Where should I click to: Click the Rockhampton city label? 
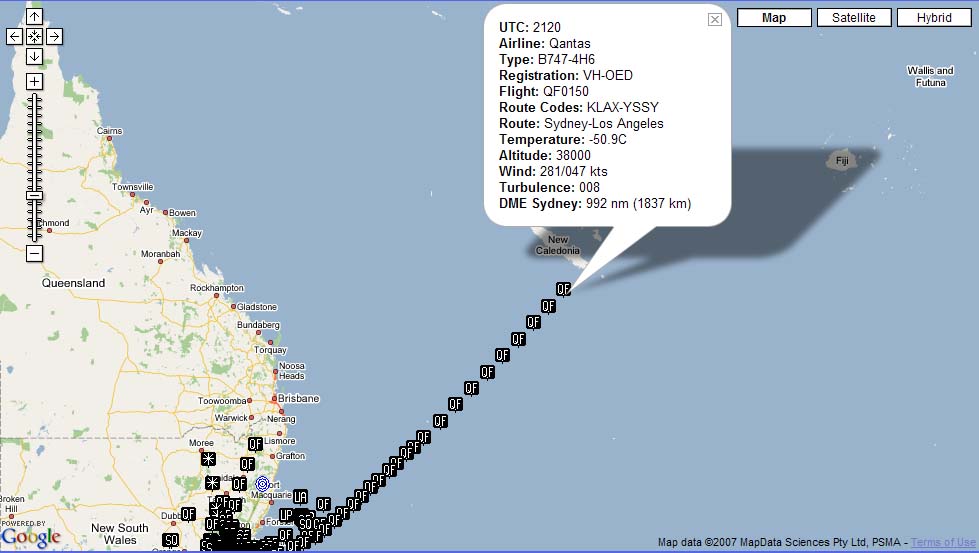click(217, 288)
